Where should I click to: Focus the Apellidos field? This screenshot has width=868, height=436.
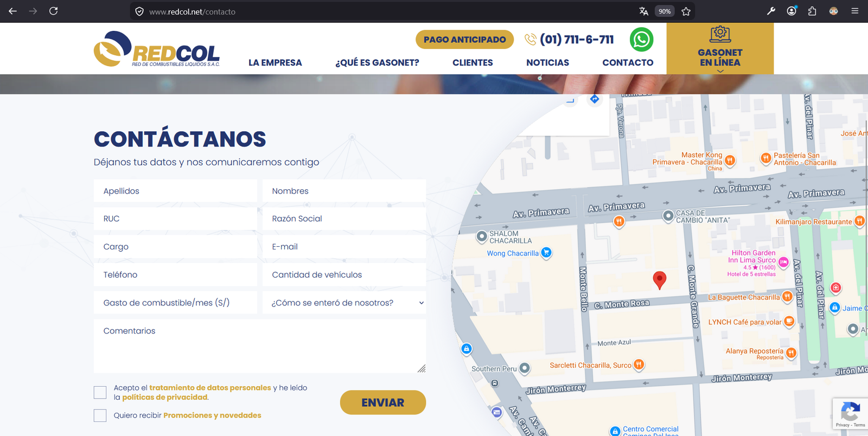click(x=175, y=191)
